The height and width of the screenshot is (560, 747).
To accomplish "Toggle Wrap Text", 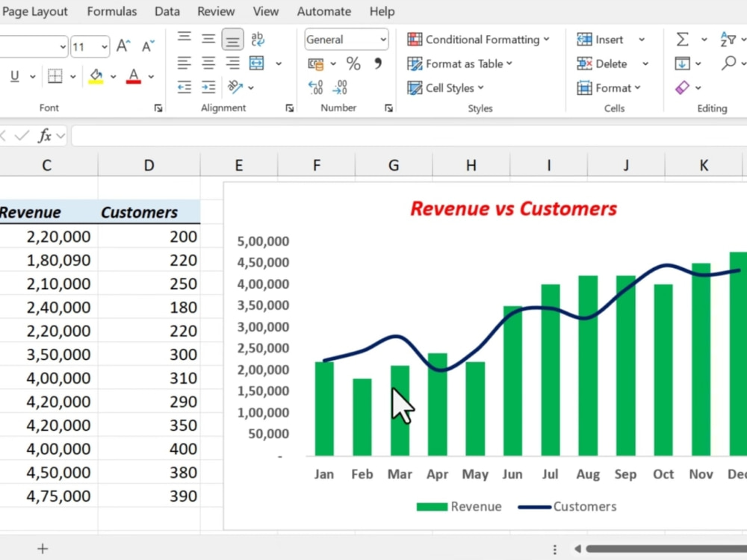I will pos(258,39).
